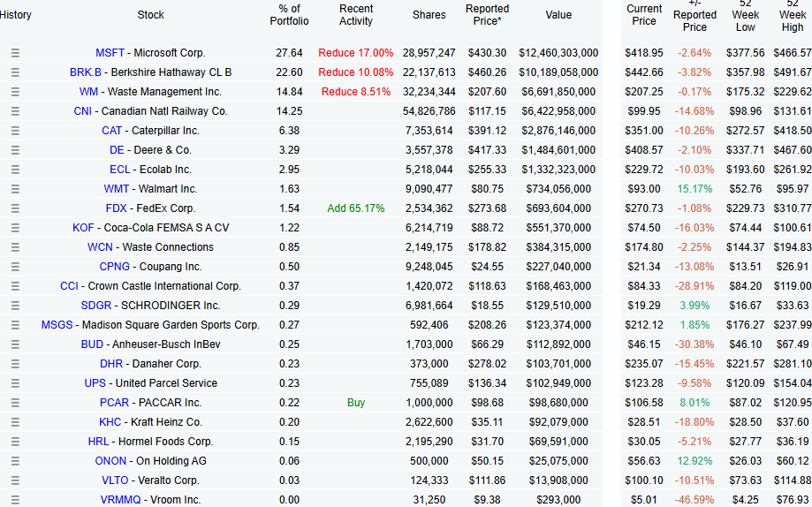Open history icon for Kraft Heinz

click(x=15, y=422)
